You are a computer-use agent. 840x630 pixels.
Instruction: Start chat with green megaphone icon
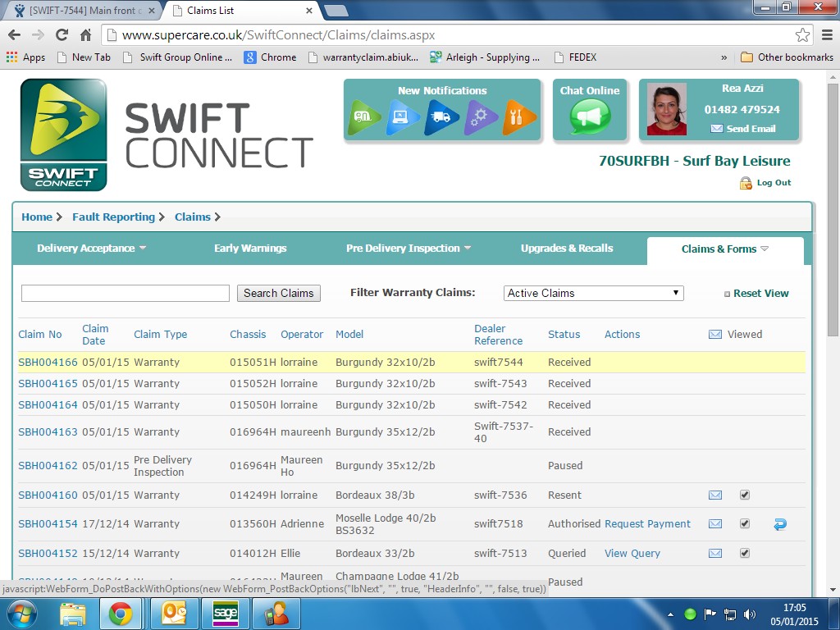[590, 117]
